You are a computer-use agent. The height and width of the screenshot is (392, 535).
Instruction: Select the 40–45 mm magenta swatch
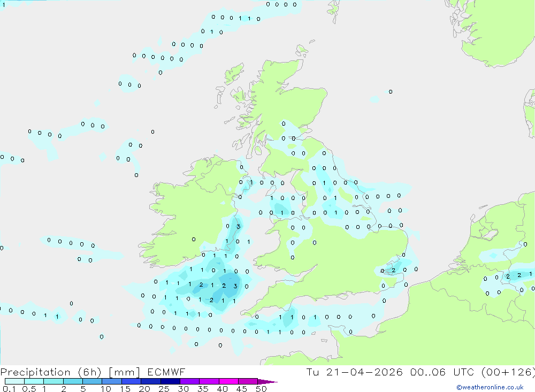[228, 381]
